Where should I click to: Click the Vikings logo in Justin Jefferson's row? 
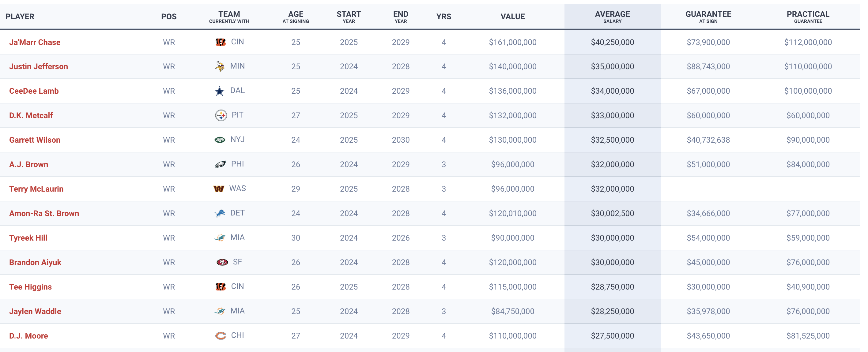pyautogui.click(x=220, y=66)
